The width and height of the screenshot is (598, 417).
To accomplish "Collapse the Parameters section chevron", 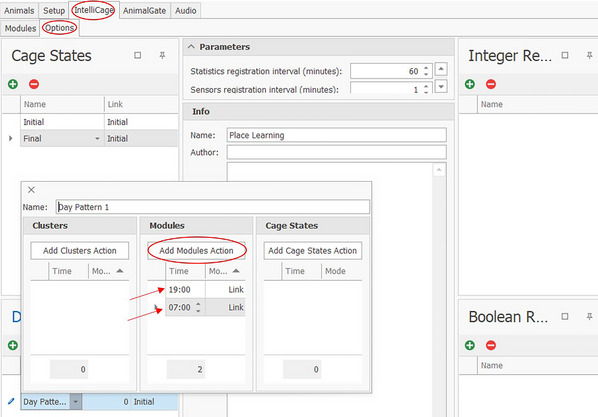I will coord(191,47).
